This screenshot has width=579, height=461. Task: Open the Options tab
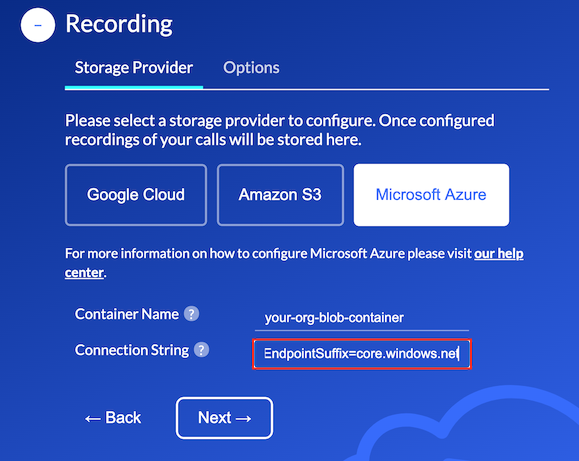tap(251, 68)
